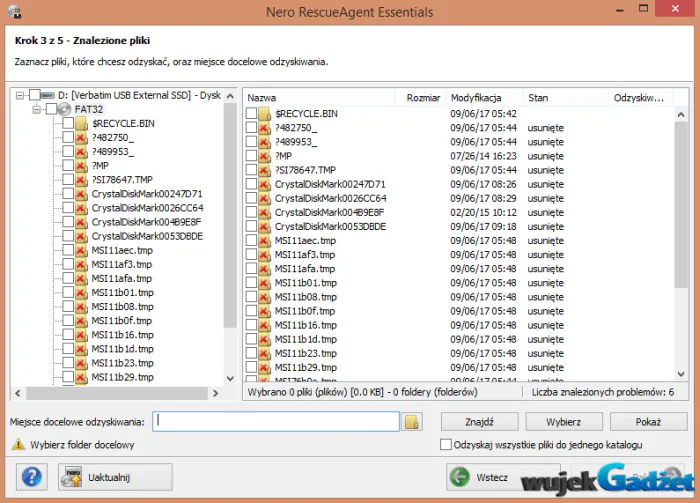Click deleted icon of MSI11b01.tmp in file list

tap(265, 283)
